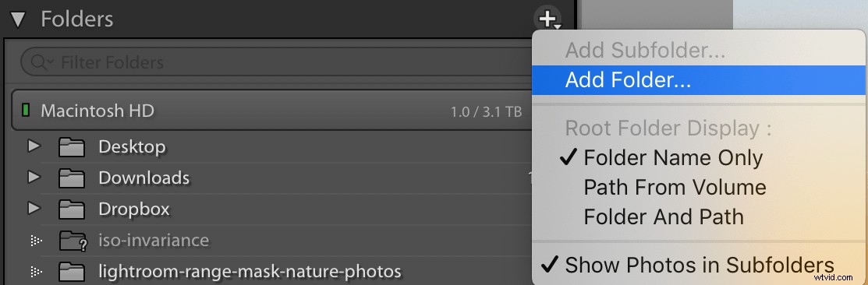The image size is (868, 285).
Task: Click the Dropbox folder icon
Action: 72,210
